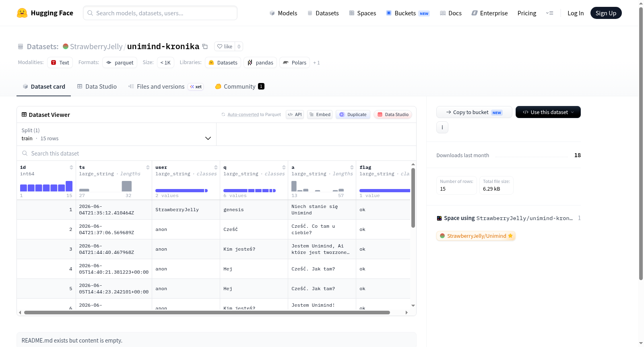Viewport: 644px width, 347px height.
Task: Filter by the <1K size tag
Action: [165, 62]
